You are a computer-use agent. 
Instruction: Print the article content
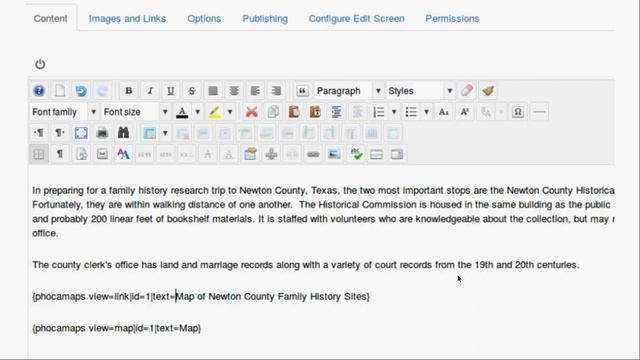[102, 133]
